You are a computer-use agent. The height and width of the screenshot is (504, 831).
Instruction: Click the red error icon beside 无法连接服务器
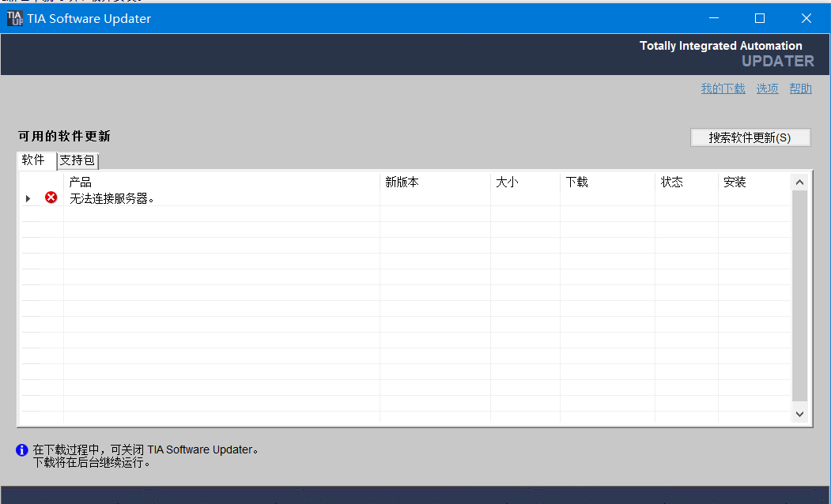coord(51,197)
